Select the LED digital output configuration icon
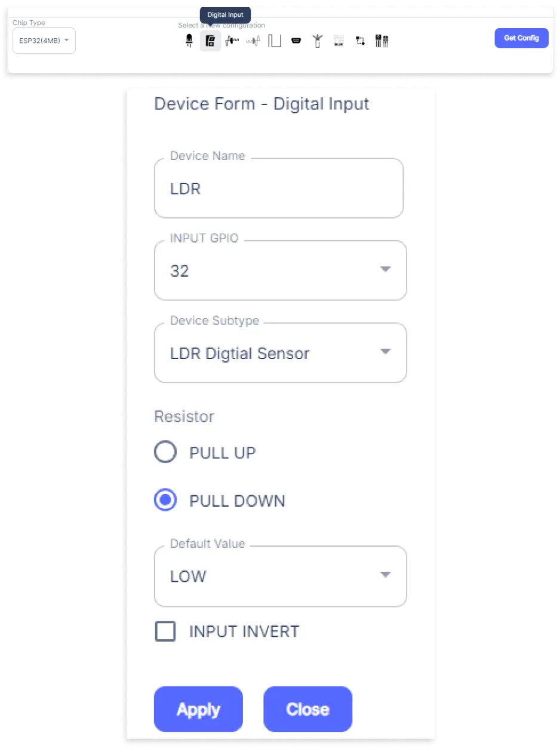560x748 pixels. pyautogui.click(x=189, y=41)
